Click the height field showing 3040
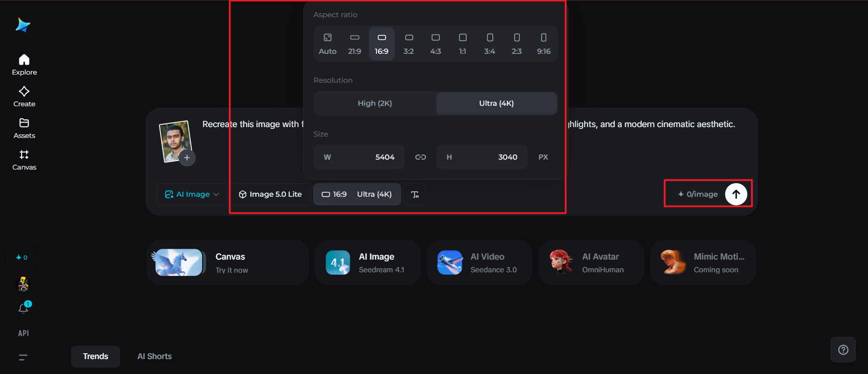This screenshot has height=374, width=868. coord(481,157)
